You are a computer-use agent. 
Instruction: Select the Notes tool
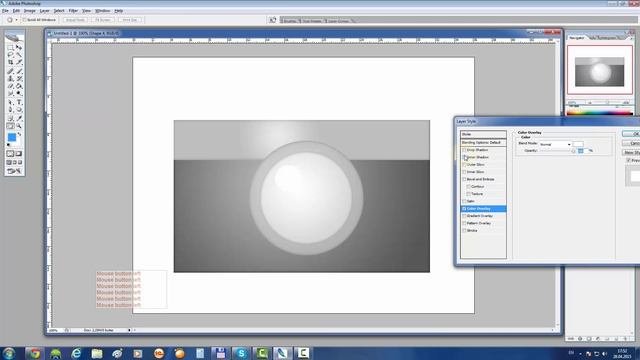coord(10,119)
